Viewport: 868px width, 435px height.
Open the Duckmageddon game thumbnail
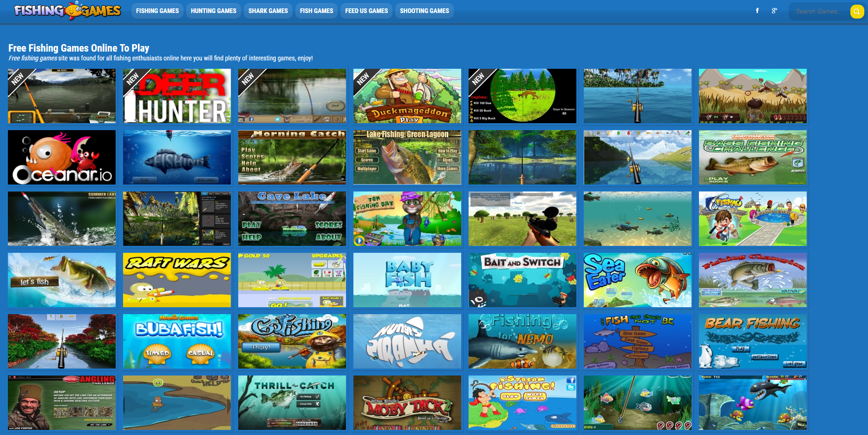pyautogui.click(x=407, y=96)
